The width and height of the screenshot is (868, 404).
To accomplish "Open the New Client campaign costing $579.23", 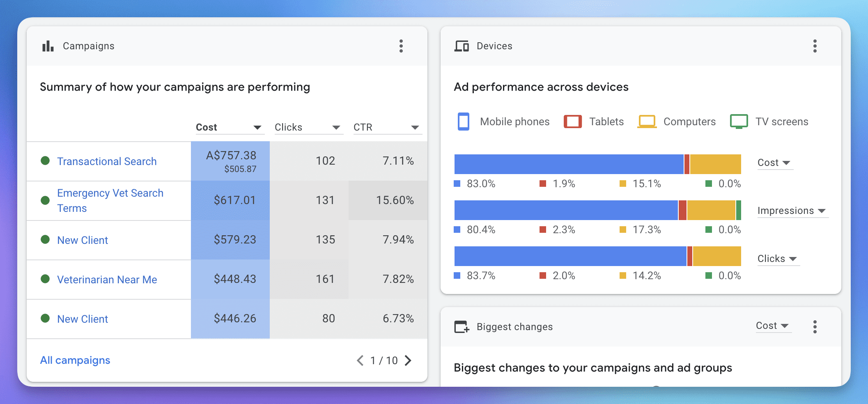I will (x=83, y=240).
